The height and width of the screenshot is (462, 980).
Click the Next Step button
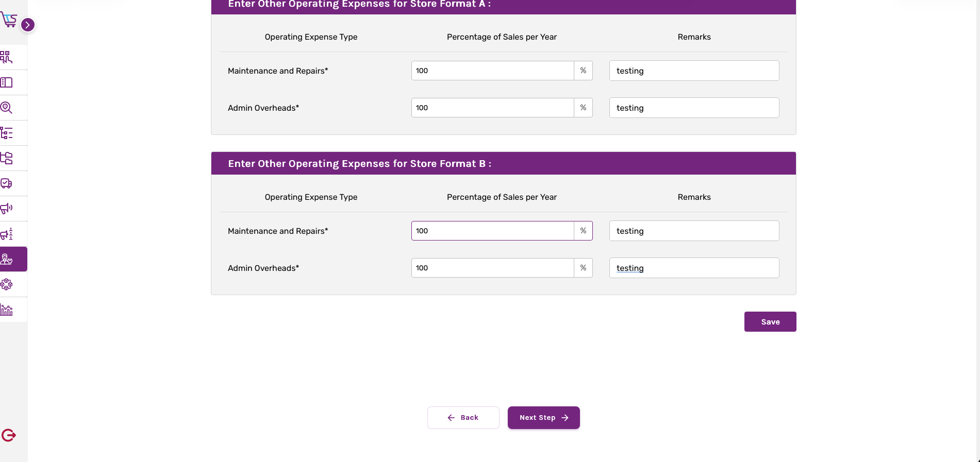(543, 418)
